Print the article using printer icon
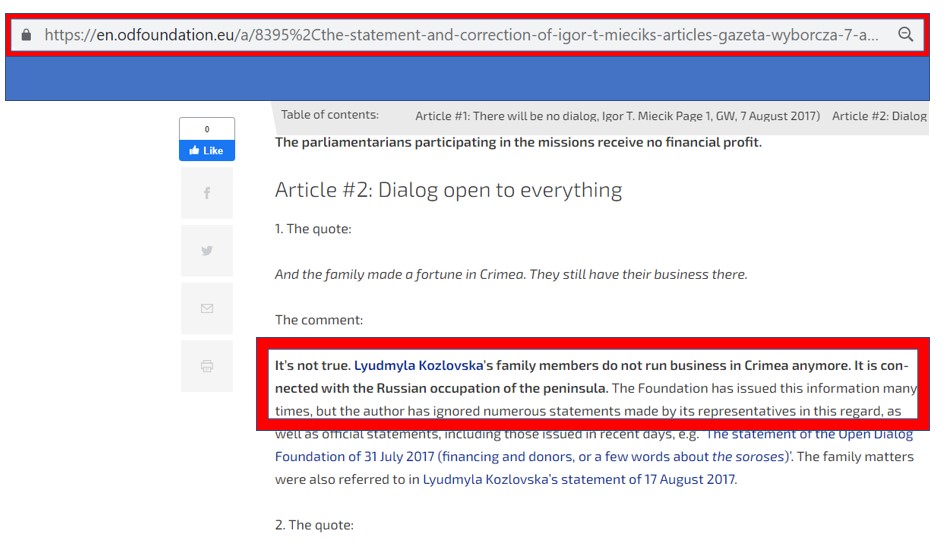This screenshot has height=550, width=946. tap(207, 366)
